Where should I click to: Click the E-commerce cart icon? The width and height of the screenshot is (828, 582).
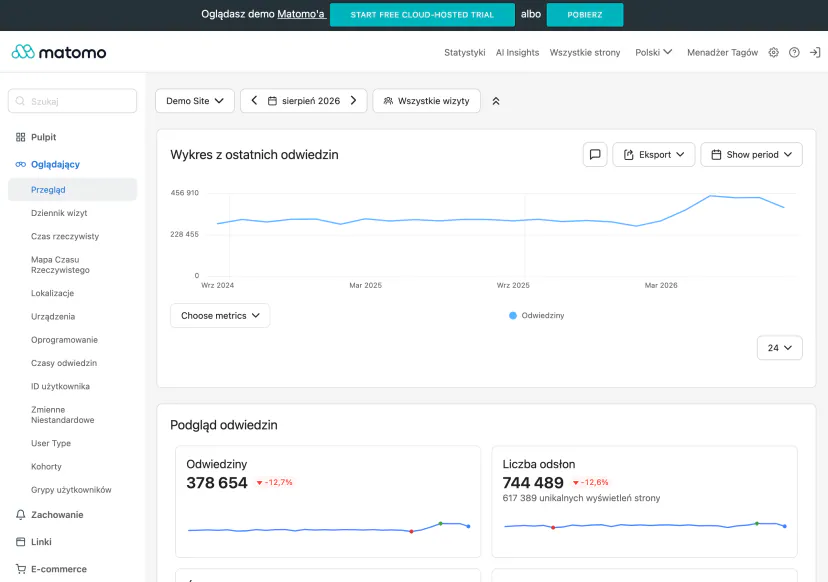coord(21,569)
